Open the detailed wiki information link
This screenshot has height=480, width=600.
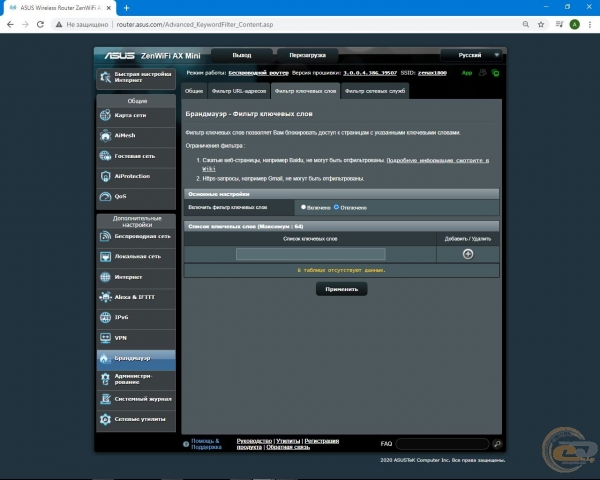tap(437, 160)
